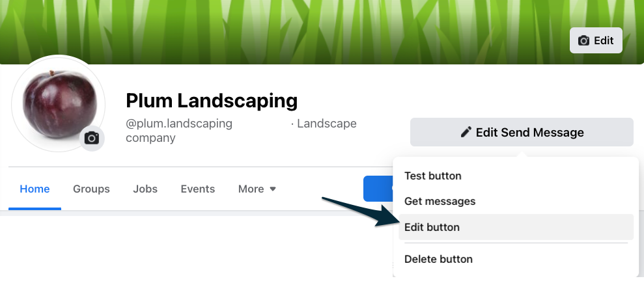The width and height of the screenshot is (644, 283).
Task: Click the pencil icon beside Edit Send Message
Action: (466, 132)
